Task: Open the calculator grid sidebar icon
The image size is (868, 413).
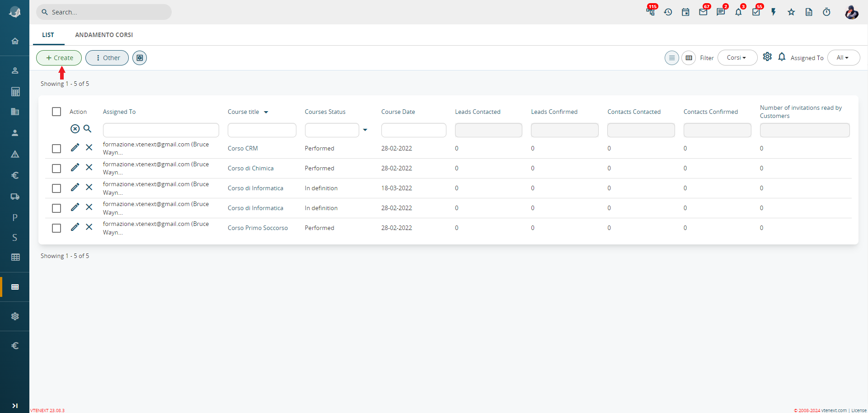Action: 15,92
